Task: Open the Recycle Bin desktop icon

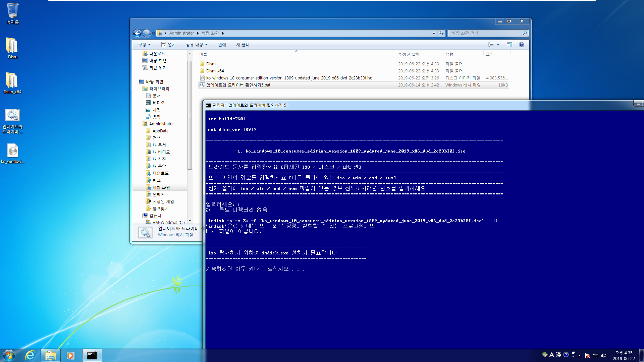Action: (12, 13)
